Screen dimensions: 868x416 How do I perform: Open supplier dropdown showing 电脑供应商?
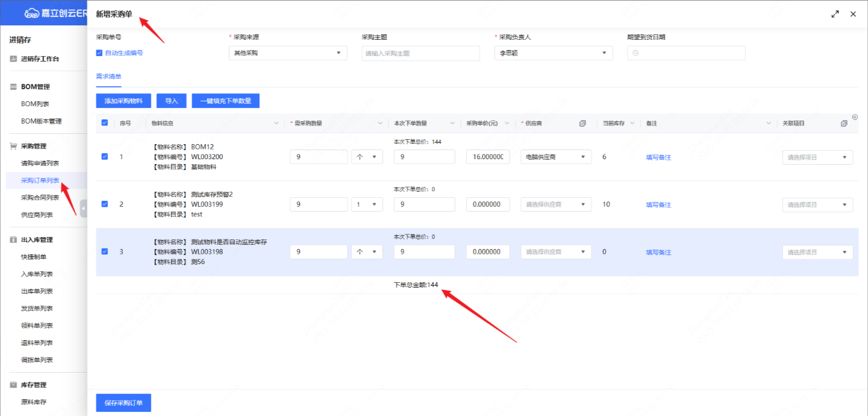click(x=555, y=157)
